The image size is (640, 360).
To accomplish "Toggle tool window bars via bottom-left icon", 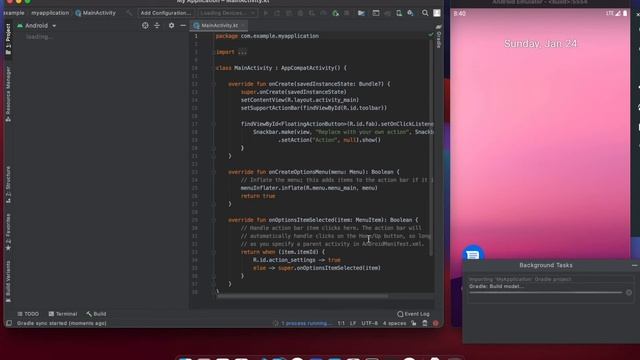I will click(9, 323).
